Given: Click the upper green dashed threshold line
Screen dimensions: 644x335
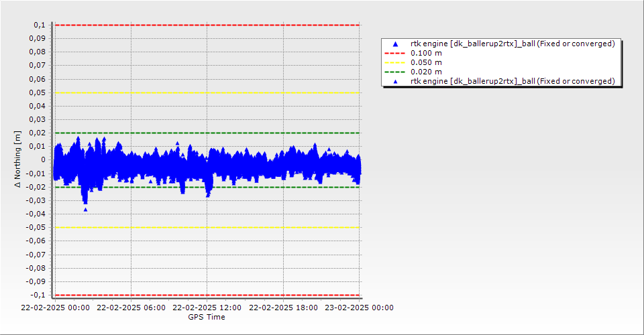Looking at the screenshot, I should tap(207, 133).
